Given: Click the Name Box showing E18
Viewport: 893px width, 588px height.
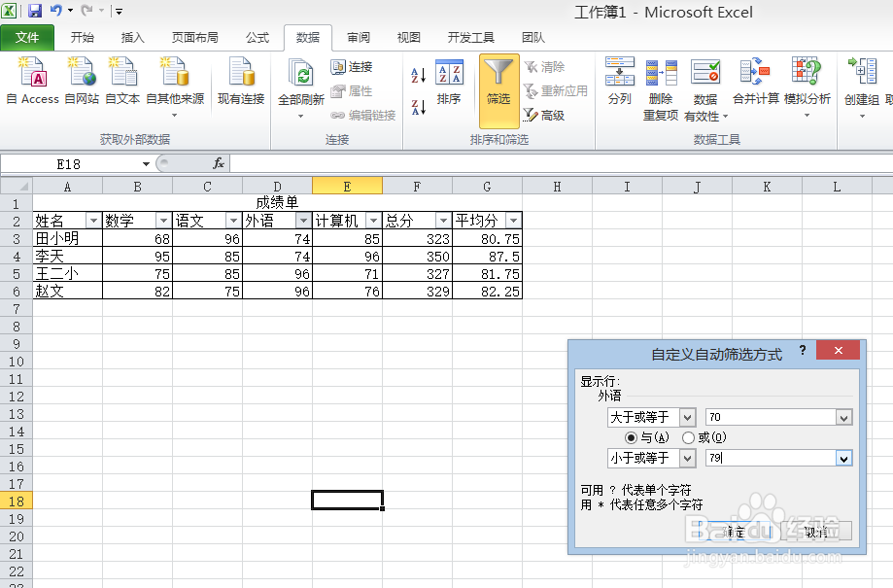Looking at the screenshot, I should [70, 164].
